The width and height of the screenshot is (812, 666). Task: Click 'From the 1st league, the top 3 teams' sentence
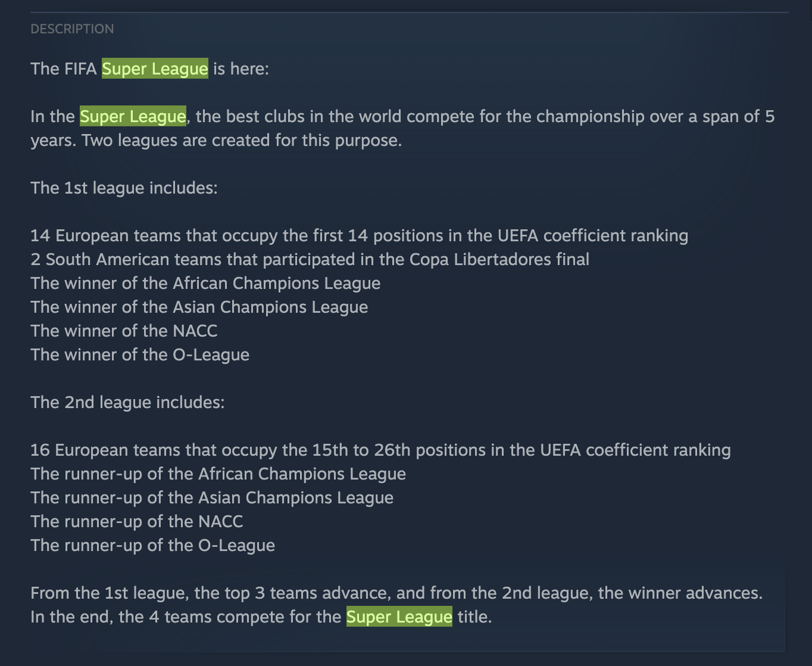396,593
